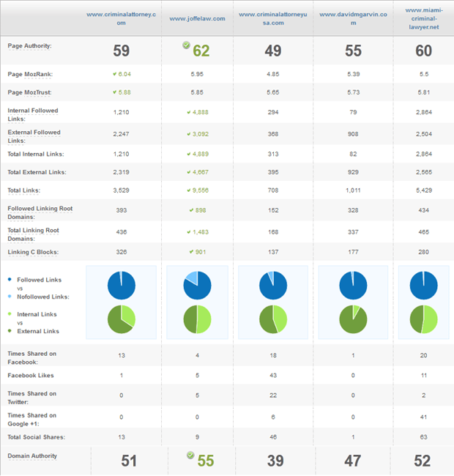Click the checkmark next to 4,667 total external links

click(x=189, y=172)
